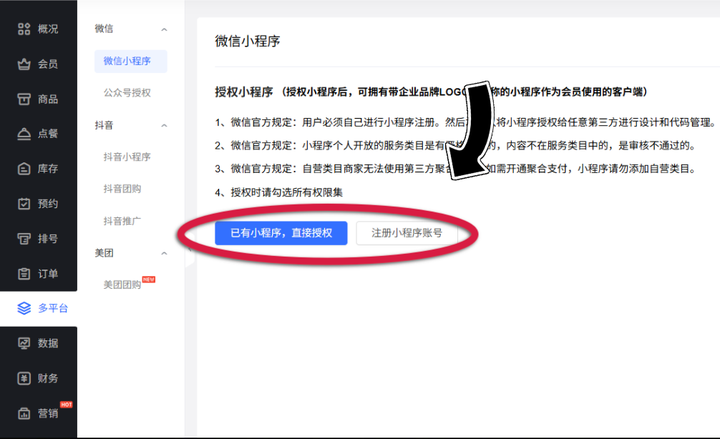
Task: Open the 订单 section label
Action: tap(48, 274)
